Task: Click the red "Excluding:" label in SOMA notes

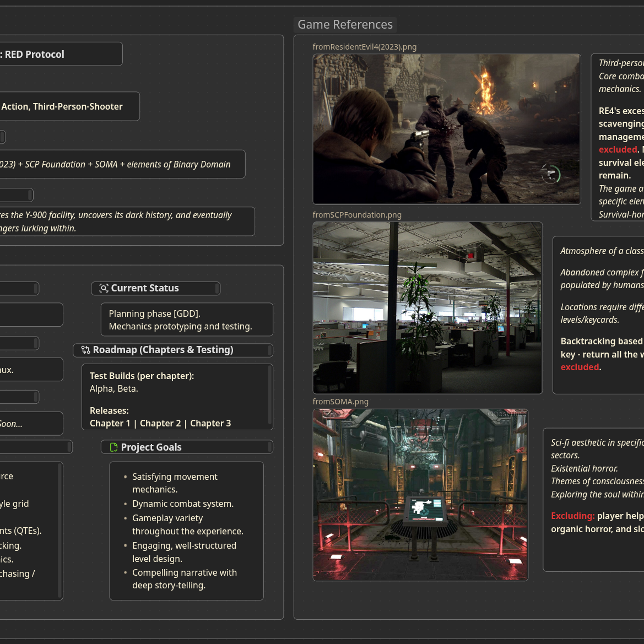Action: (573, 516)
